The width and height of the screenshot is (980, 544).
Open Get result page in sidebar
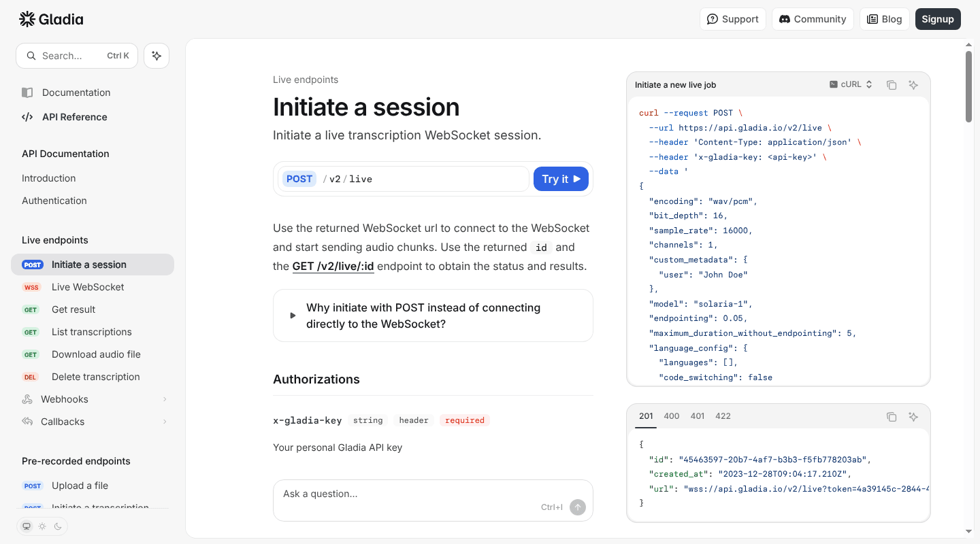click(93, 309)
